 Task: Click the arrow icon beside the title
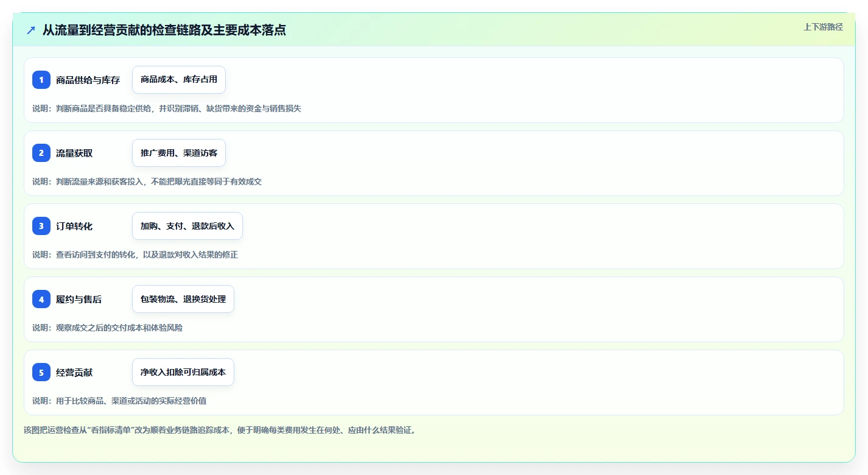coord(31,30)
